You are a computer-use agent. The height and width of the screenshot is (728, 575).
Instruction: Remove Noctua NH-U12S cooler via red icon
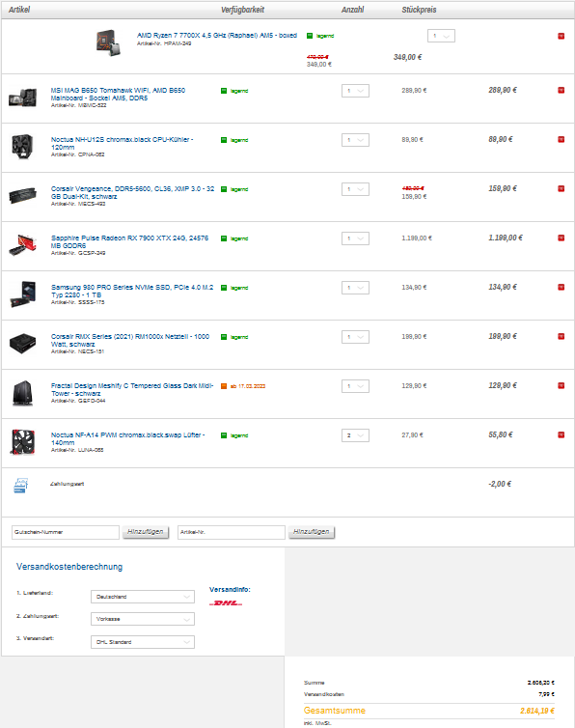coord(561,139)
